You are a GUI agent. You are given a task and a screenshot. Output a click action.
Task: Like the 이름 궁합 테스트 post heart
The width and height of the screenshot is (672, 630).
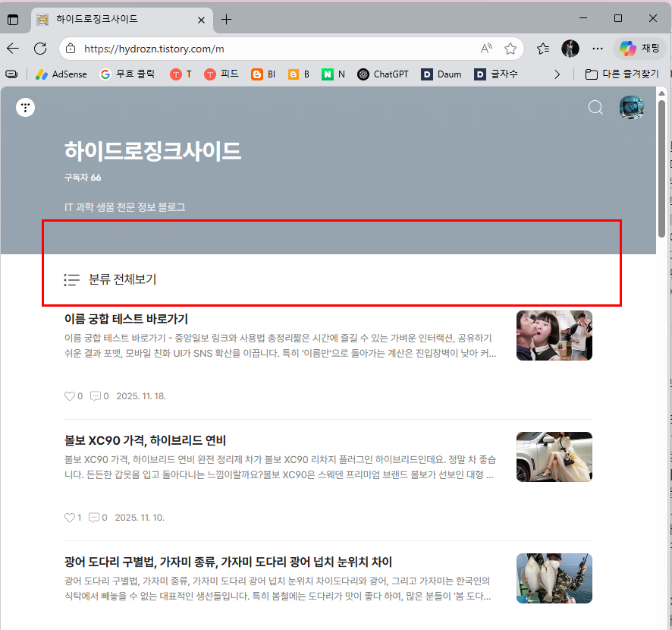click(x=70, y=396)
